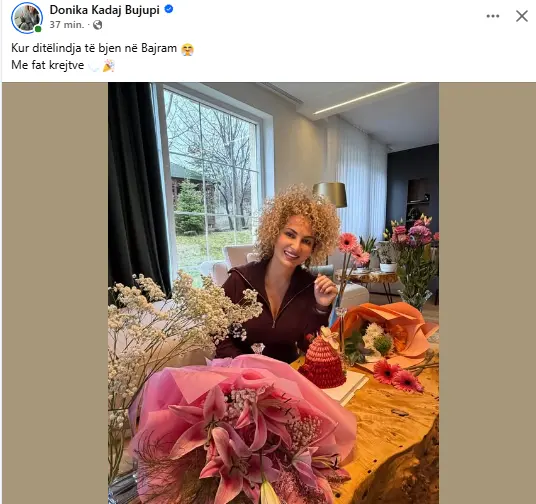Screen dimensions: 536x504
Task: Open the three-dot post options menu
Action: (x=493, y=16)
